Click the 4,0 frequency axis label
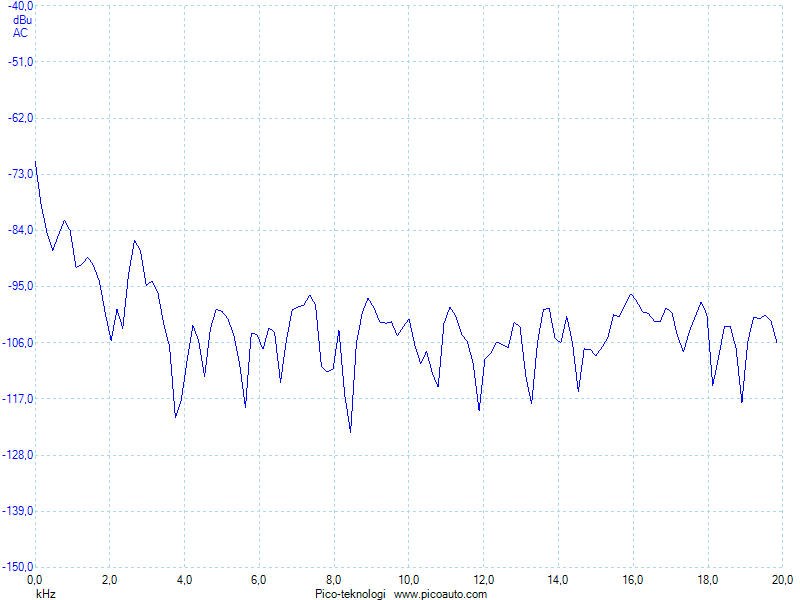Viewport: 800px width, 600px height. 184,580
